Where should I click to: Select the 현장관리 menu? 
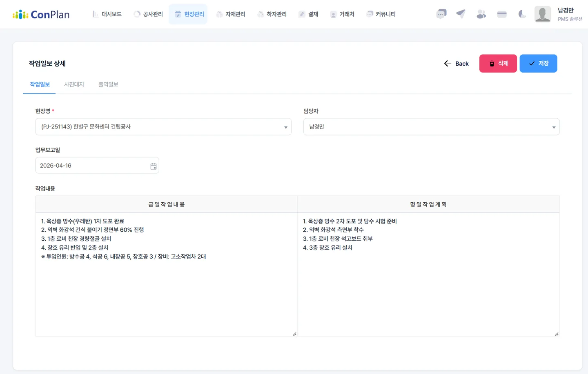(188, 14)
